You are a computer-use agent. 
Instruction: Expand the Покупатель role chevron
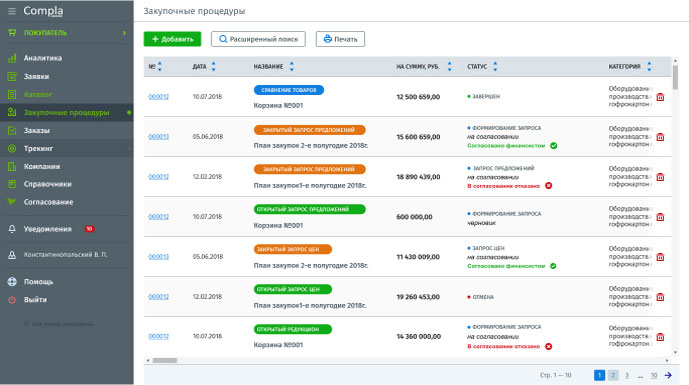point(124,33)
